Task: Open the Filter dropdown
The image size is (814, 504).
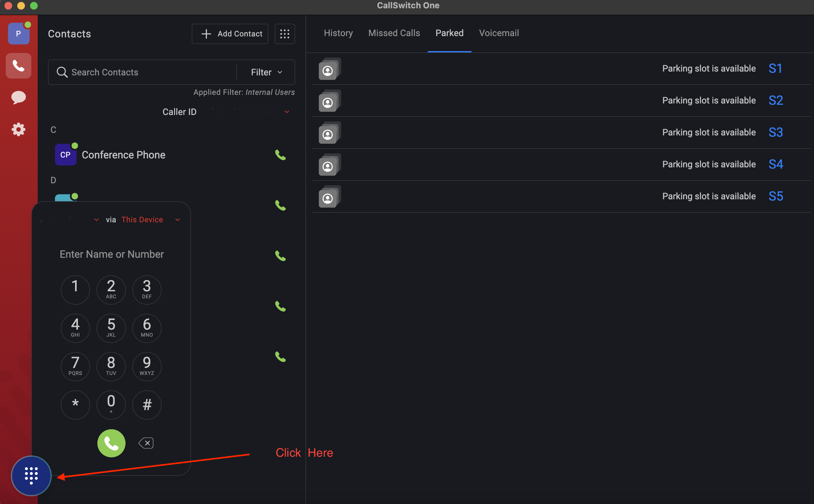Action: point(266,72)
